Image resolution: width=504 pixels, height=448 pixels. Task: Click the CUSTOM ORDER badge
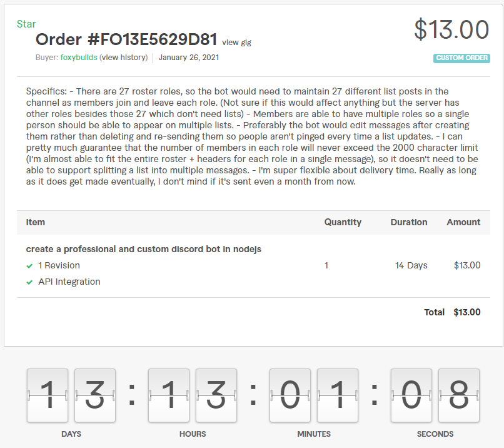coord(461,58)
